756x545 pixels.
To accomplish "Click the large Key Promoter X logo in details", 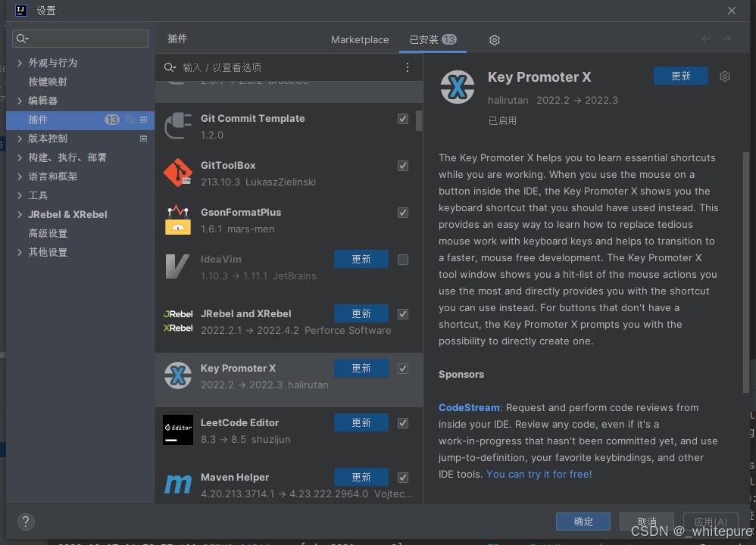I will click(x=457, y=87).
